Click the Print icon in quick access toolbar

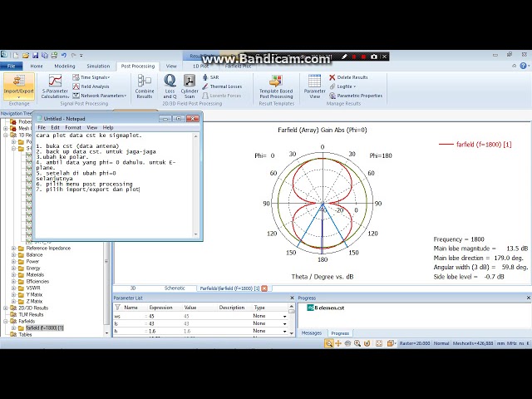[x=54, y=55]
